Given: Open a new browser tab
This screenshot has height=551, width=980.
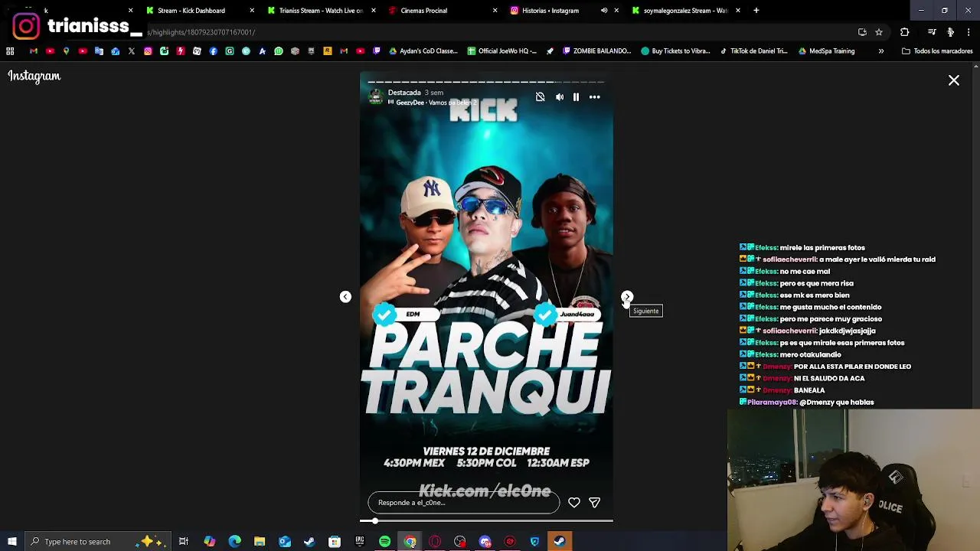Looking at the screenshot, I should pyautogui.click(x=756, y=11).
